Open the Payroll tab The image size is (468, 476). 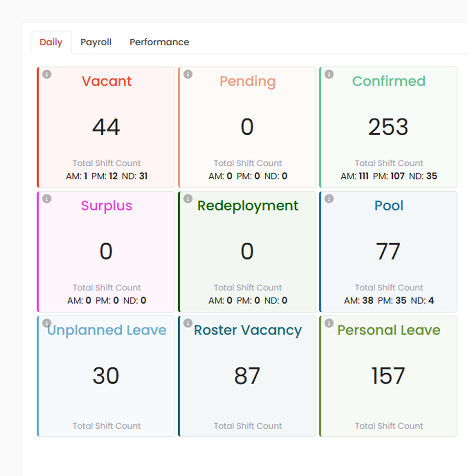point(96,42)
